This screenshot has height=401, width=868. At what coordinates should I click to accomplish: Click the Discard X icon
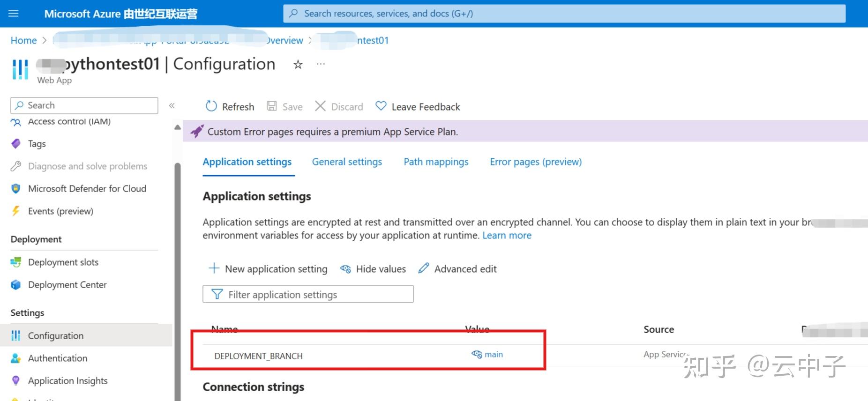(x=320, y=106)
